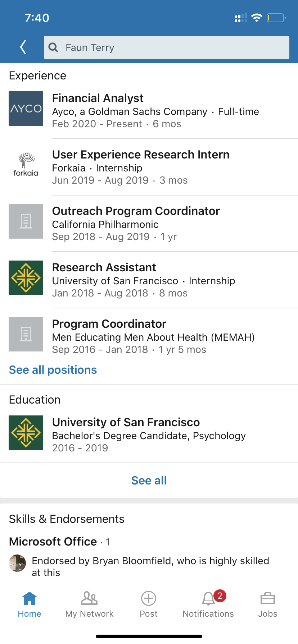298x644 pixels.
Task: Tap University of San Francisco logo in Education
Action: (26, 433)
